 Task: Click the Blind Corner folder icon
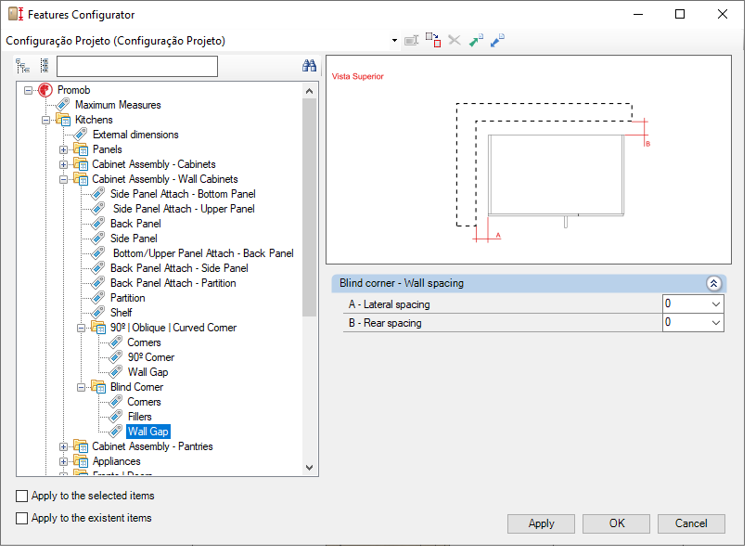pos(98,387)
